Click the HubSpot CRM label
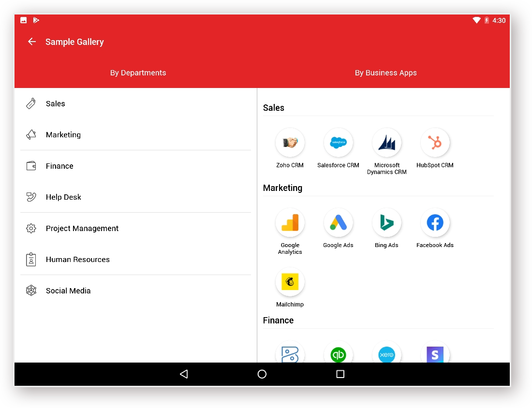 [x=435, y=165]
